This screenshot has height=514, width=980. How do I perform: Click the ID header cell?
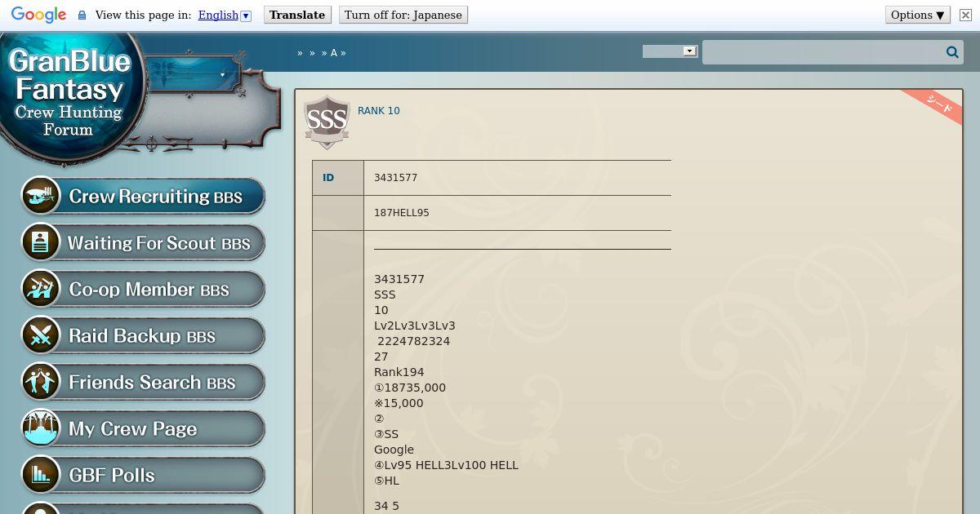tap(338, 178)
